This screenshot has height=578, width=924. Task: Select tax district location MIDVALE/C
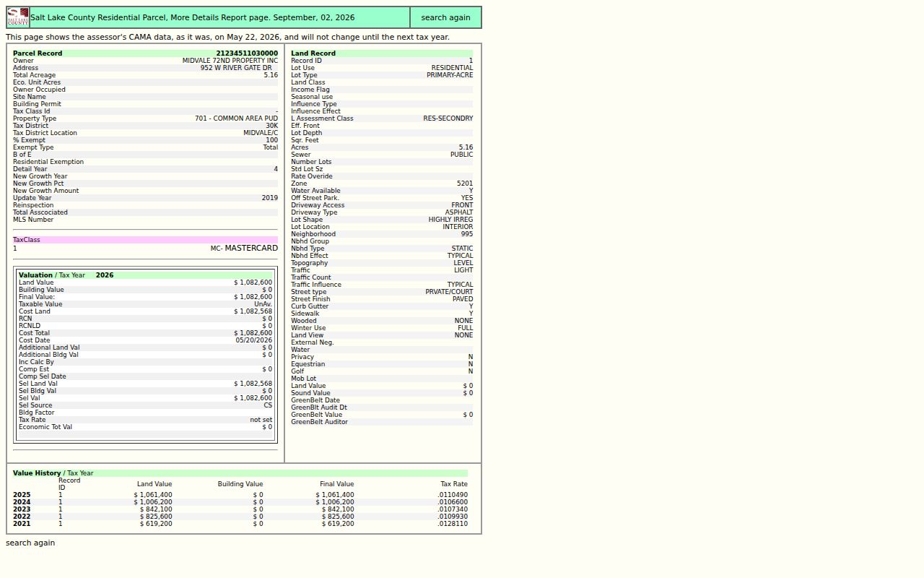click(x=261, y=133)
